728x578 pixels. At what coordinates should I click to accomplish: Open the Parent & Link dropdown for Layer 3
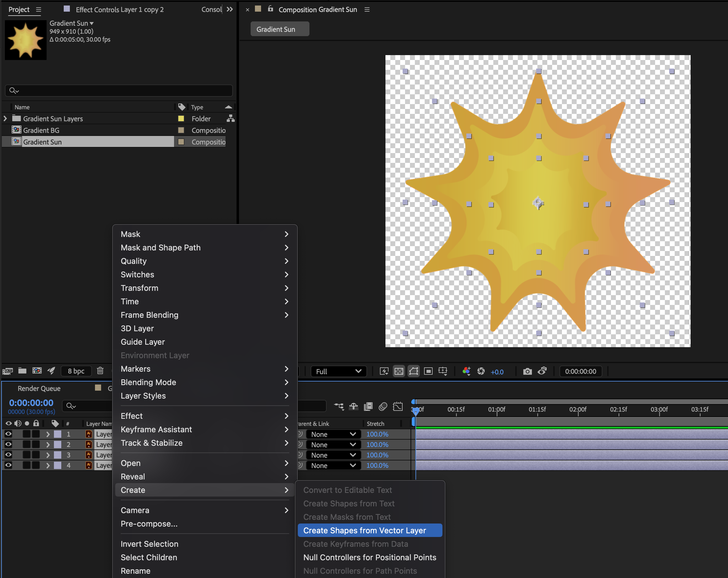(x=333, y=455)
